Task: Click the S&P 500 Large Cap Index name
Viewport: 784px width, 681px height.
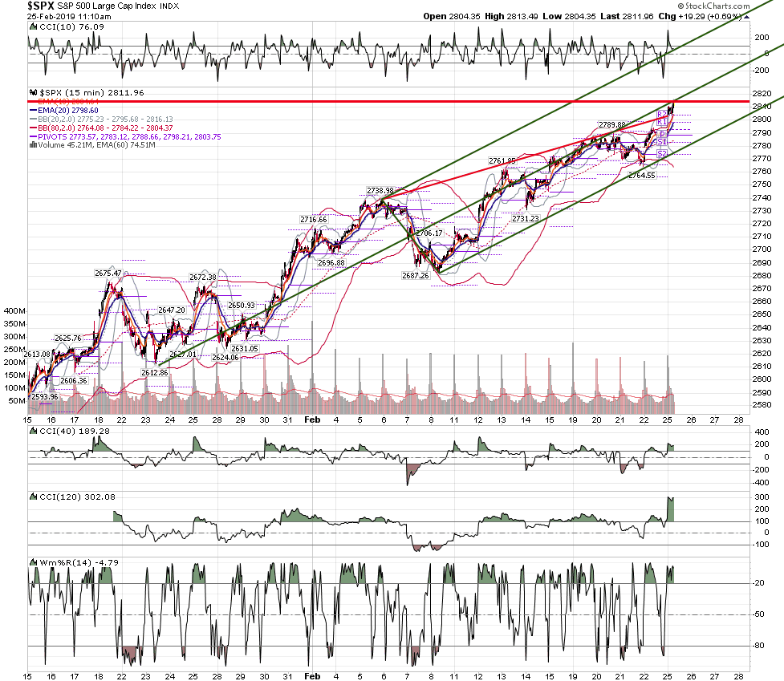Action: (108, 6)
